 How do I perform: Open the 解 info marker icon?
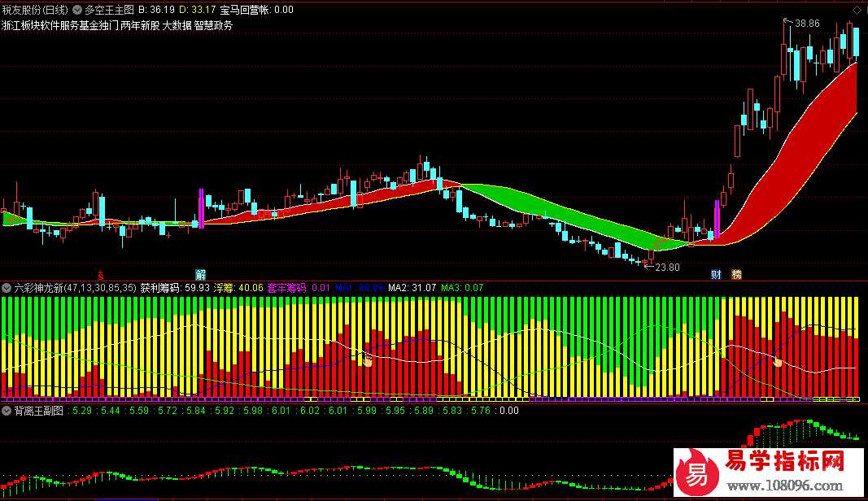click(x=200, y=274)
